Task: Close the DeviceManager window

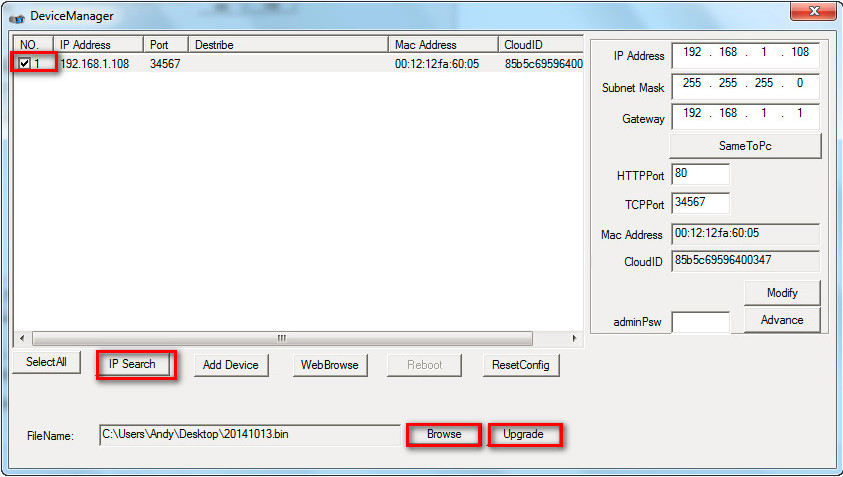Action: 812,12
